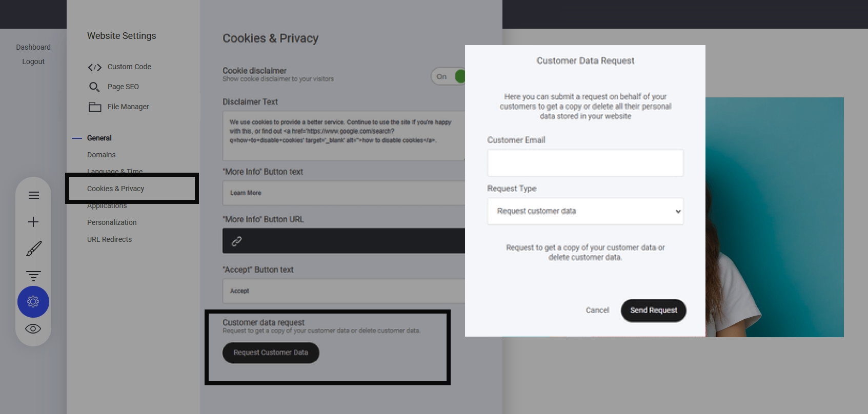Click the eye preview icon

(x=33, y=329)
